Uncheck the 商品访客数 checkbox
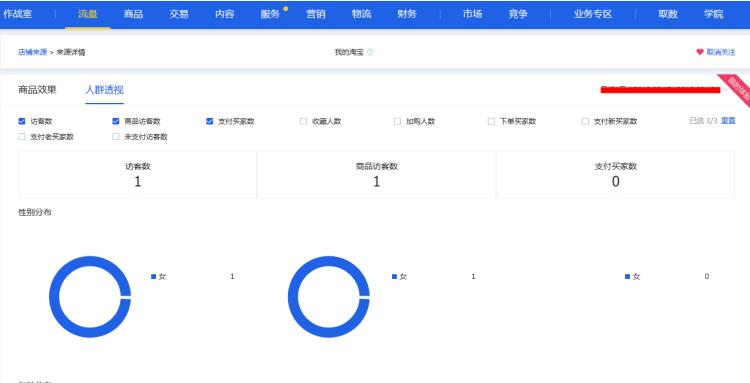 click(x=115, y=121)
